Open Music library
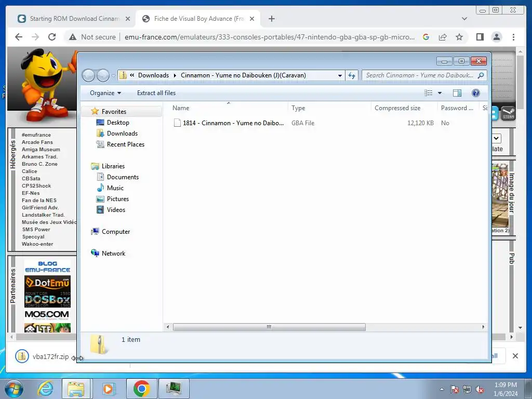 click(x=115, y=188)
